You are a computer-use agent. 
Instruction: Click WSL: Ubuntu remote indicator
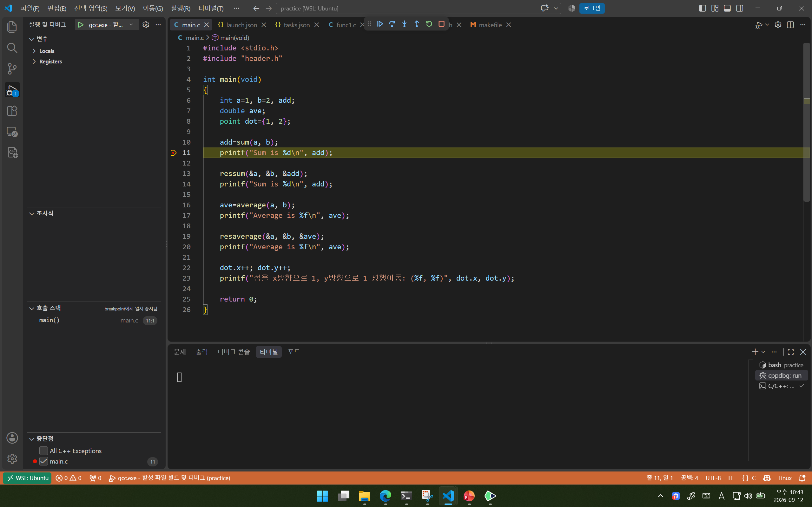click(28, 478)
